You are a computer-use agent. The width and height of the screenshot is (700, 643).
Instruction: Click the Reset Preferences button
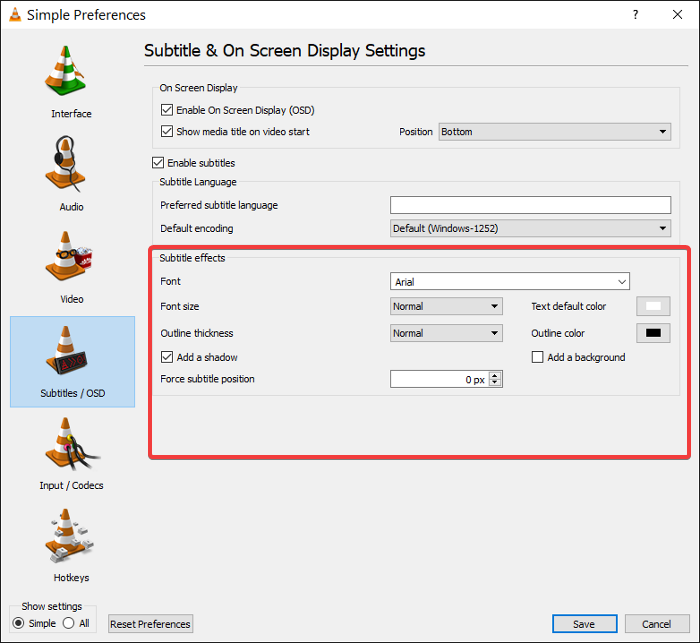click(150, 624)
